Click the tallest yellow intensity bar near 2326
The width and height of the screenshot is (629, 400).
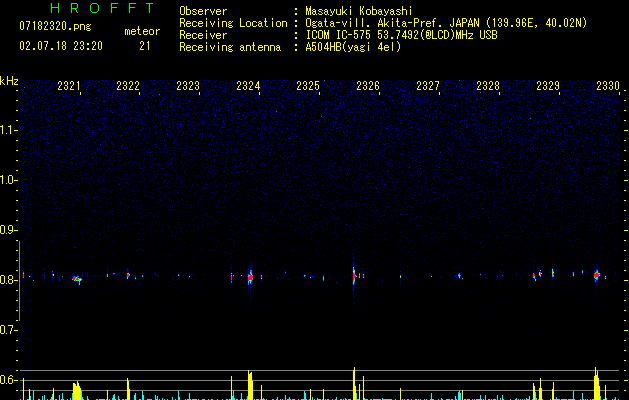click(x=354, y=383)
